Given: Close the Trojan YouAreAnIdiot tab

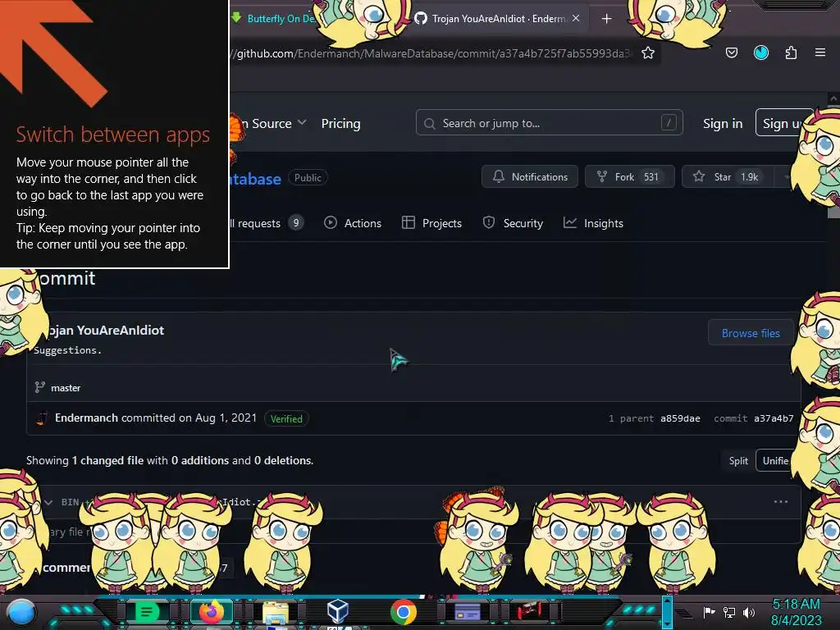Looking at the screenshot, I should [576, 18].
